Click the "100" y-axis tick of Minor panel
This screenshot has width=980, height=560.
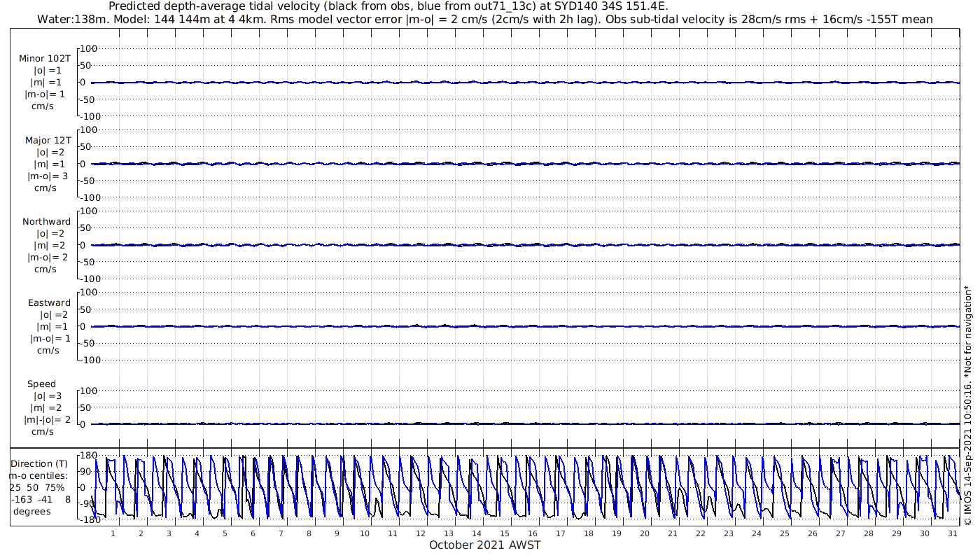[88, 48]
